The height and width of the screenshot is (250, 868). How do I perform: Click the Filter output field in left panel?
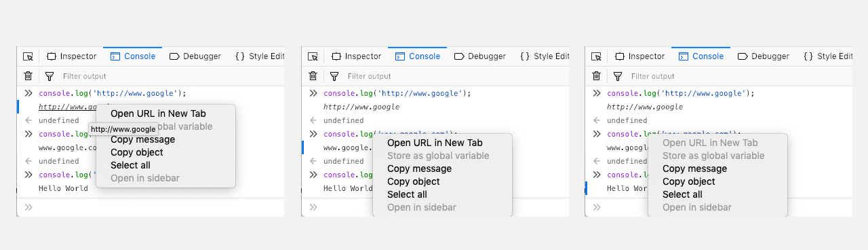point(170,76)
